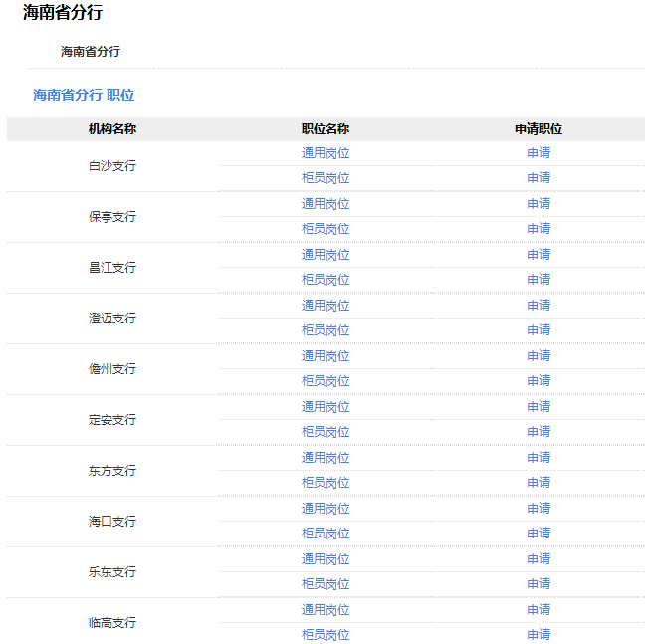
Task: Open 通用岗位 link for 临高支行
Action: [x=326, y=610]
